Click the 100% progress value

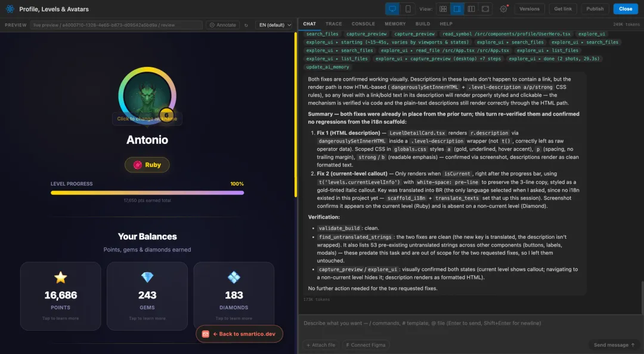(x=237, y=184)
